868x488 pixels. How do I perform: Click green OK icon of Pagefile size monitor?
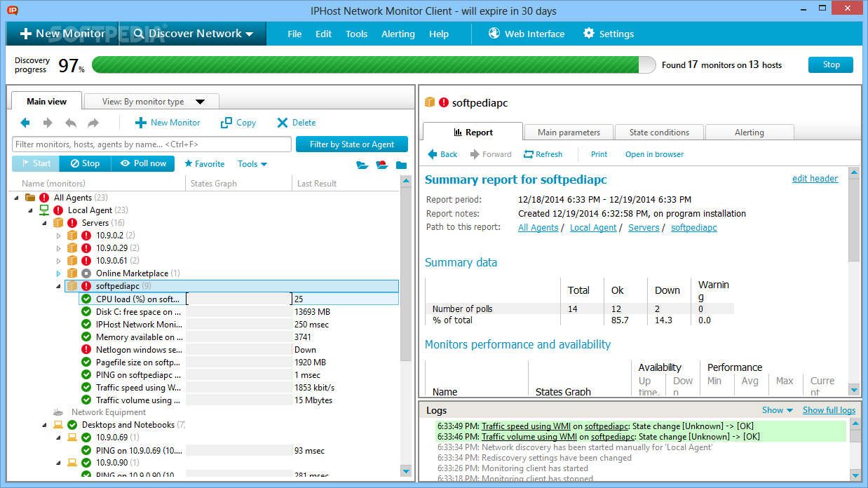click(x=86, y=362)
